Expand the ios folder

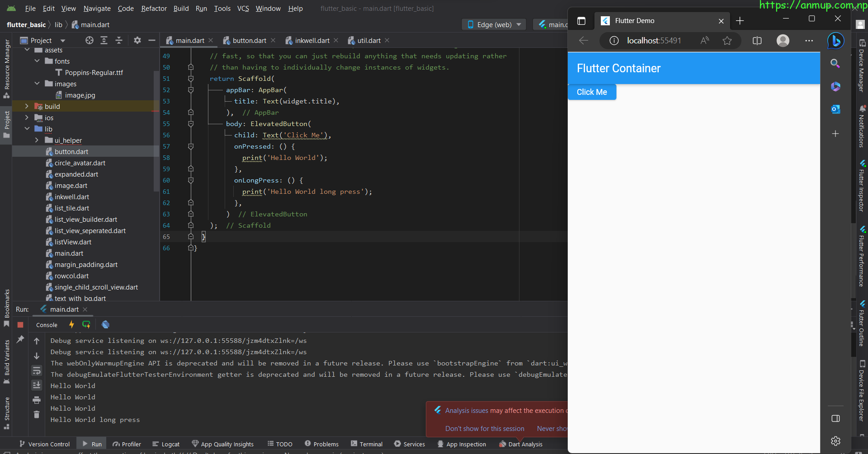click(27, 118)
